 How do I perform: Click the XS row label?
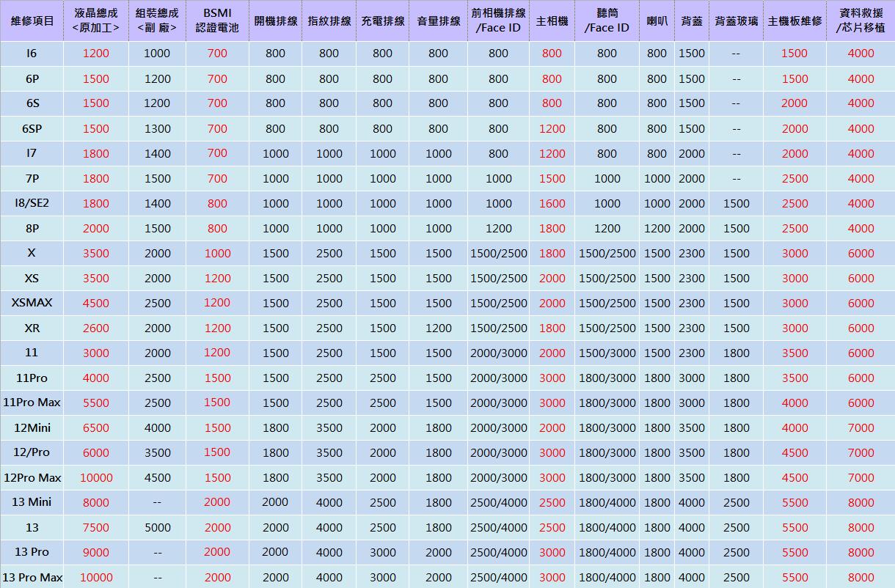click(32, 278)
